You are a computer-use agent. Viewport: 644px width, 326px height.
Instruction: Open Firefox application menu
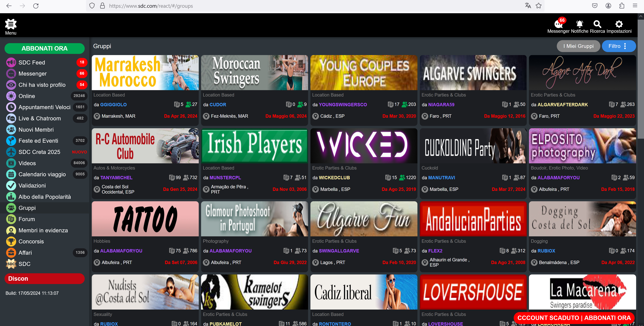[635, 6]
